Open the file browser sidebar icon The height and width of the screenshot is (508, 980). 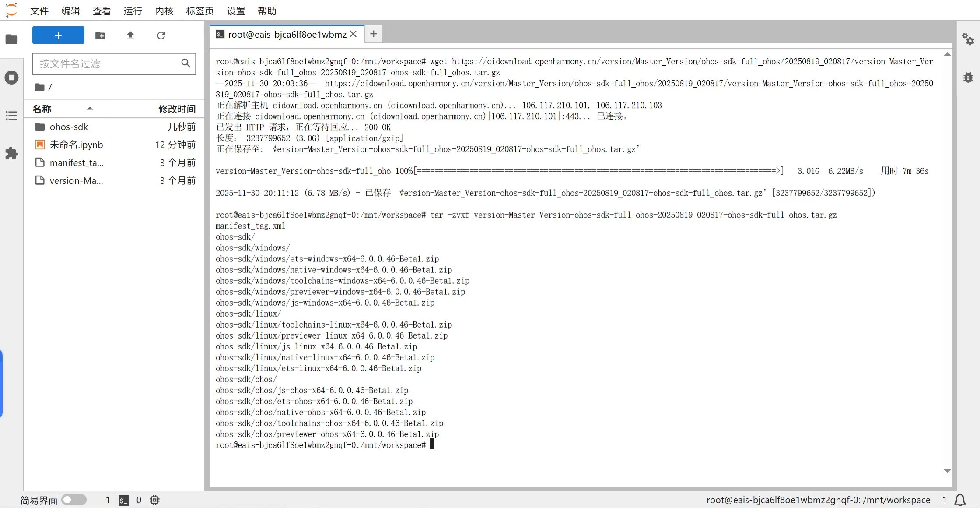coord(11,39)
